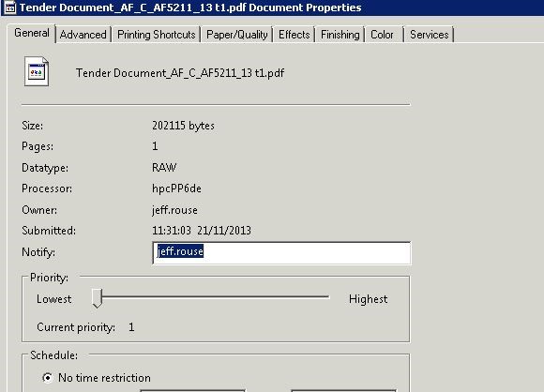Go to the Effects tab
The width and height of the screenshot is (544, 392).
point(295,35)
